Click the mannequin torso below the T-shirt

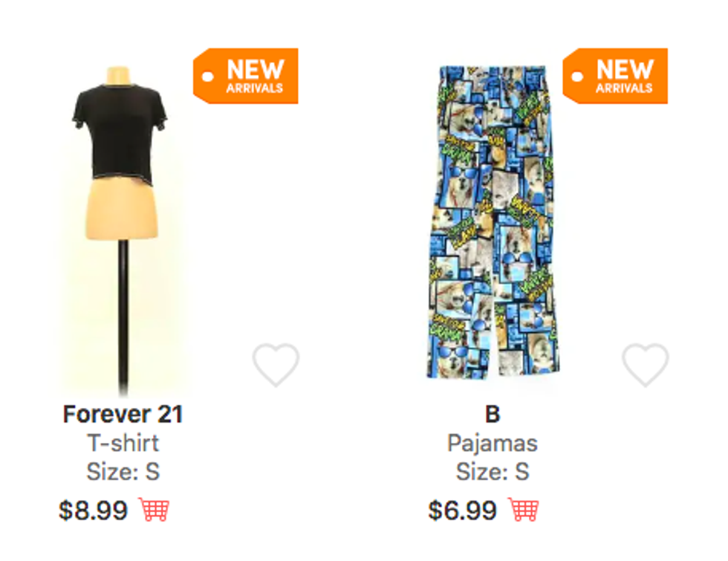(122, 209)
